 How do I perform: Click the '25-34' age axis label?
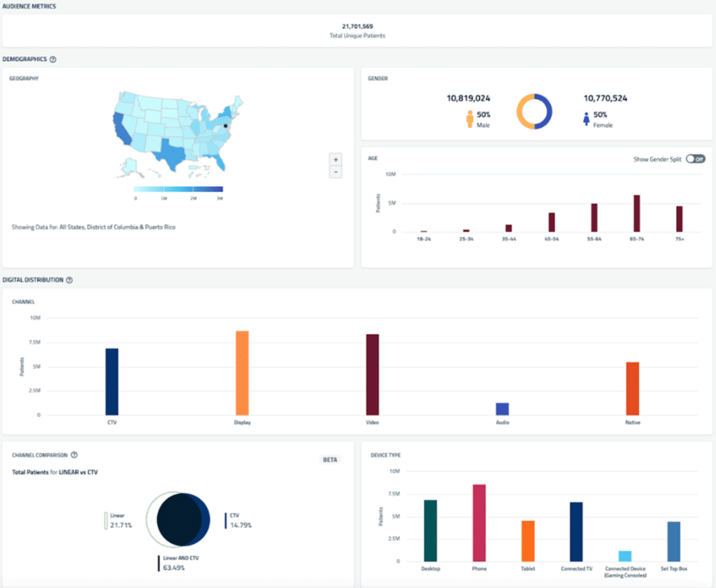(466, 238)
